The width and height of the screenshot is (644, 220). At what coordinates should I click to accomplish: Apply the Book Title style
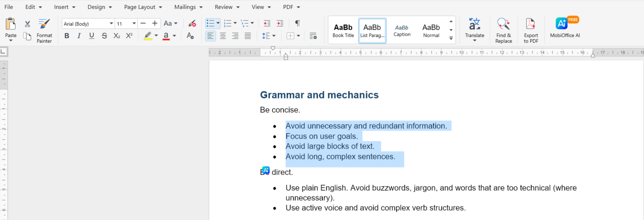tap(344, 30)
